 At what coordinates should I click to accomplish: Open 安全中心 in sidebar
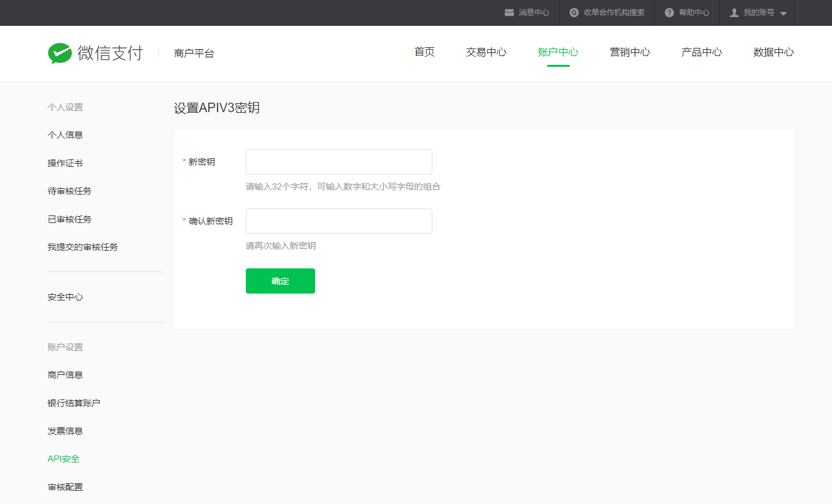65,297
